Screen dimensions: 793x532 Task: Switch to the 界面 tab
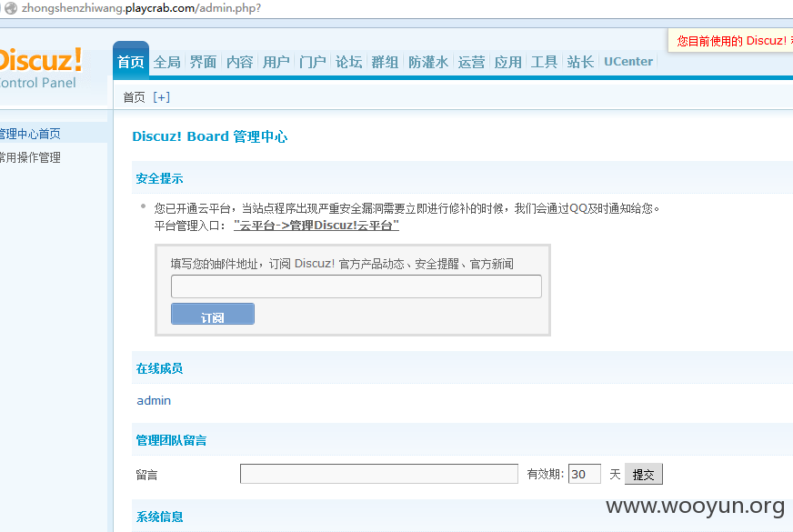(204, 62)
